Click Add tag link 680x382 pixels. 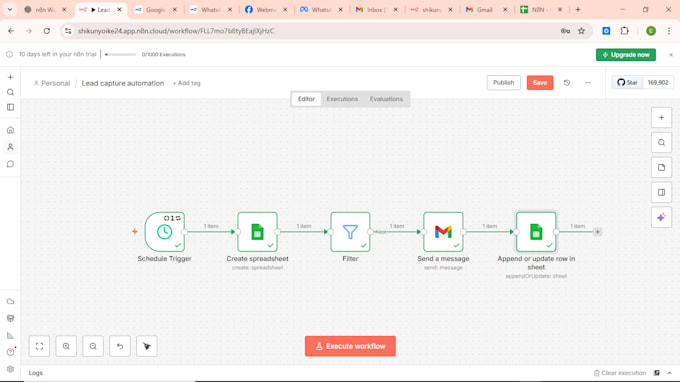click(x=186, y=83)
